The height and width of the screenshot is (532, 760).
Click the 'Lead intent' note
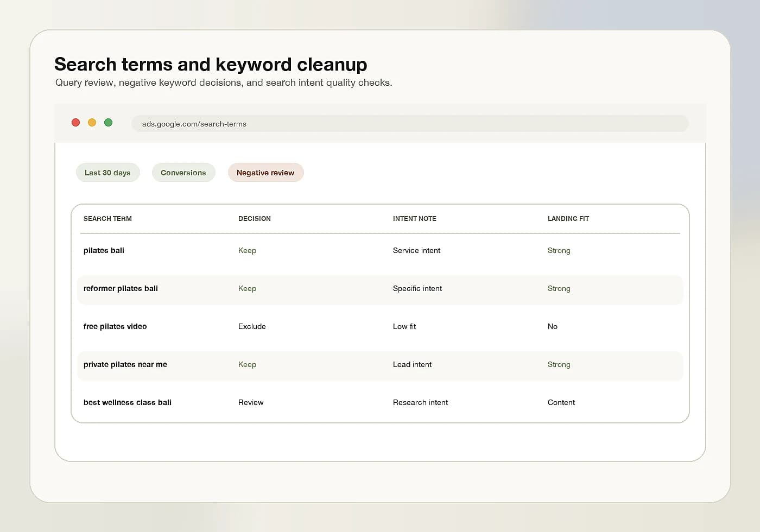click(x=412, y=364)
